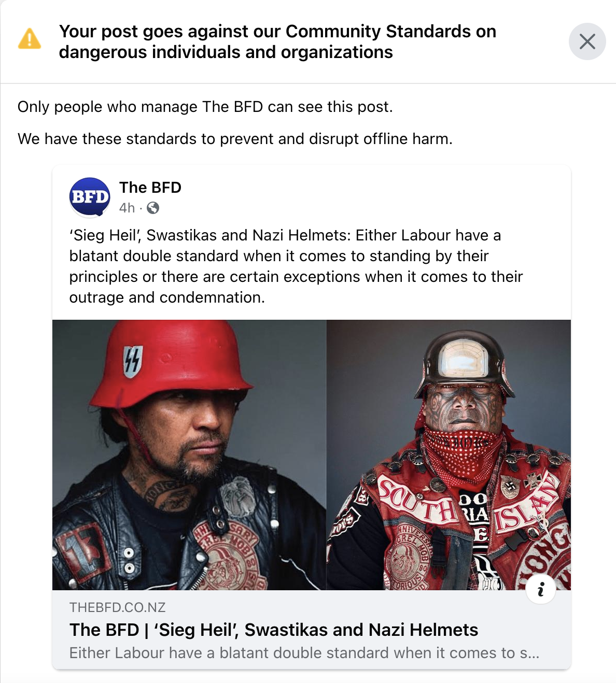Click 'Only people who manage The BFD' notice

(205, 107)
